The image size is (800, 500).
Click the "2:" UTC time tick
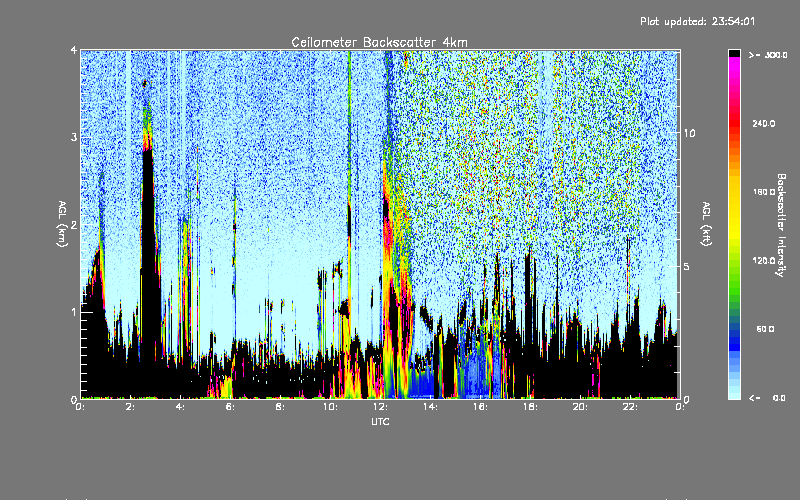131,407
